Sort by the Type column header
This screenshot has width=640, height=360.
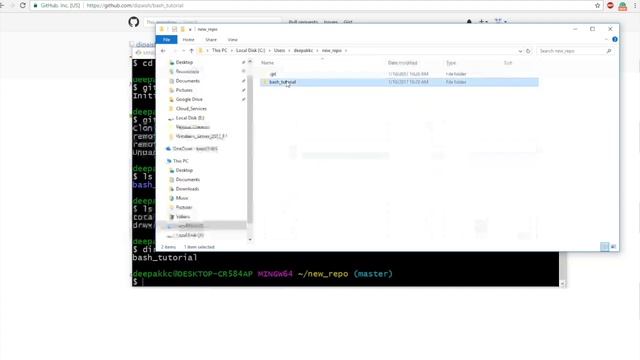click(x=451, y=63)
